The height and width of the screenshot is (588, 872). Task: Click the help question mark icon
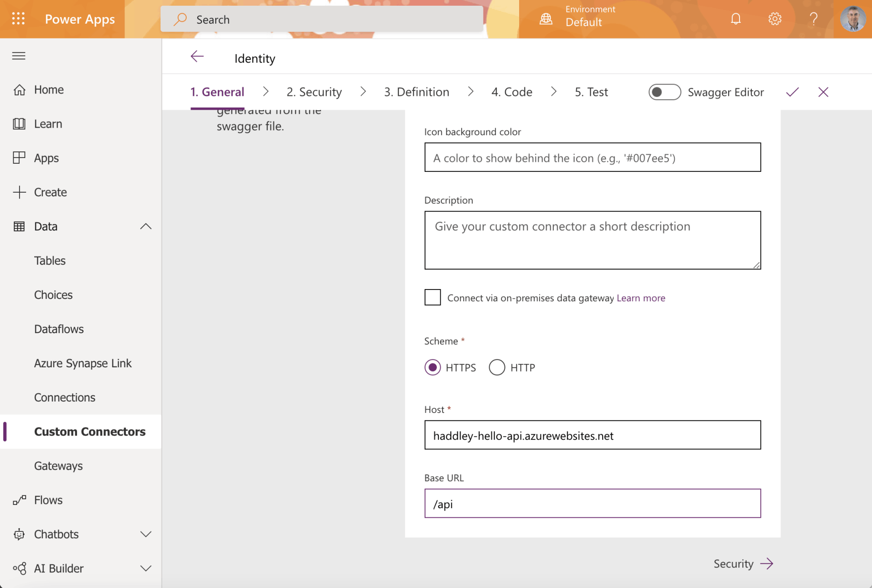[x=814, y=19]
